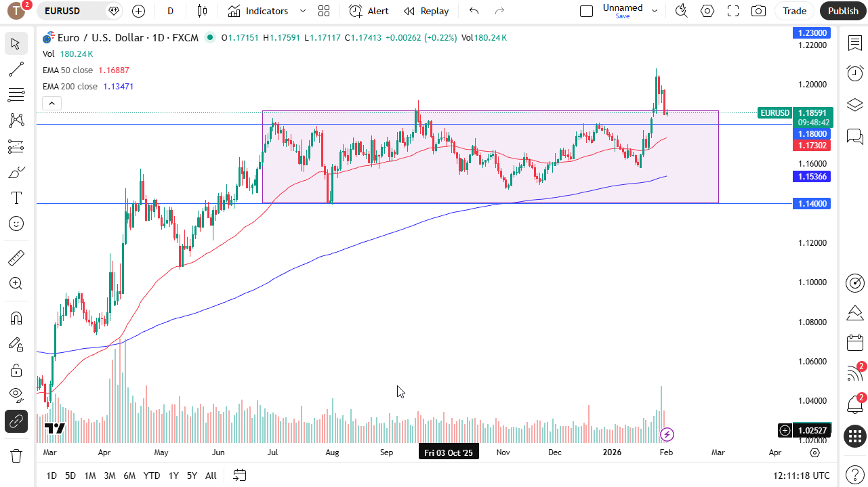This screenshot has width=868, height=487.
Task: Open price scale settings gear
Action: [x=815, y=452]
